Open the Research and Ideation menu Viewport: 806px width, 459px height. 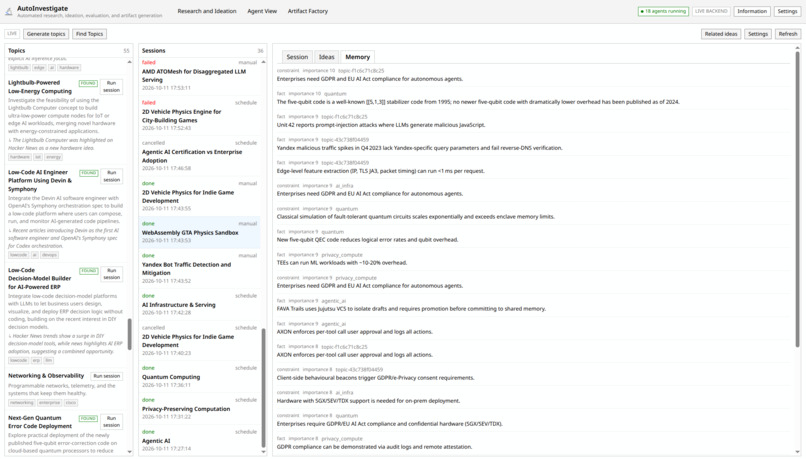click(207, 11)
